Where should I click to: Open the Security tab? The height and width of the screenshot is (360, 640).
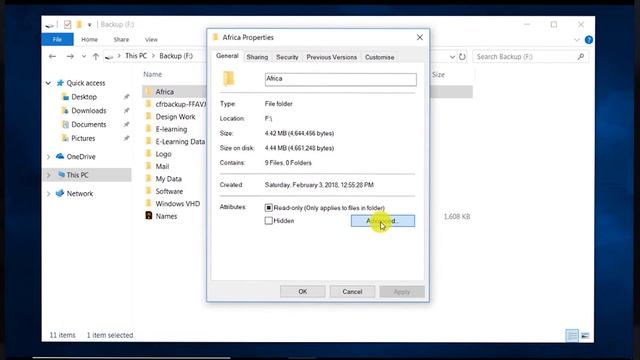click(x=287, y=57)
